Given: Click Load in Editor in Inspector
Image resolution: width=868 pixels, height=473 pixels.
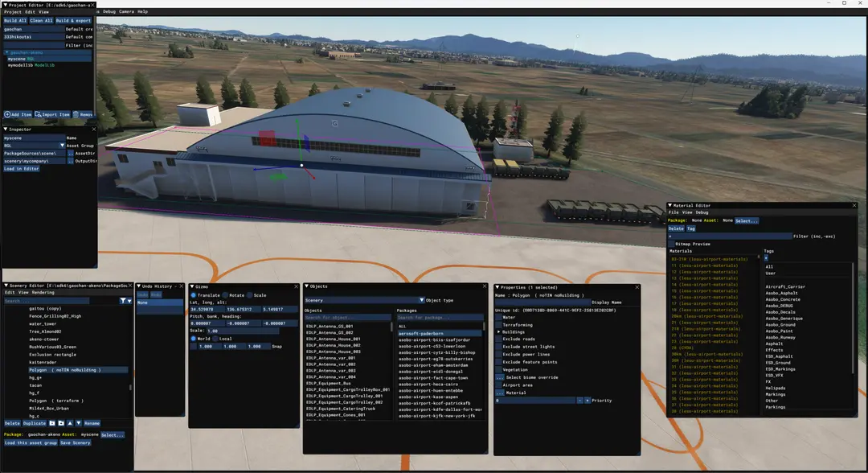Looking at the screenshot, I should pyautogui.click(x=21, y=169).
